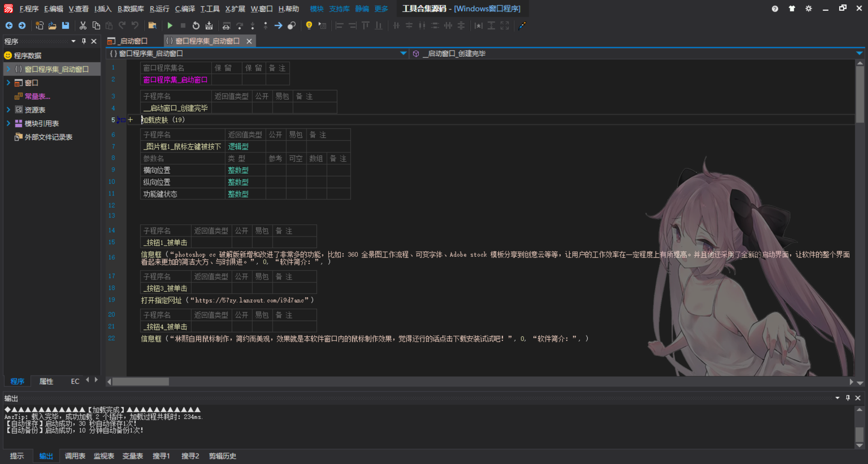868x464 pixels.
Task: Click the step over arrow icon
Action: [x=240, y=25]
